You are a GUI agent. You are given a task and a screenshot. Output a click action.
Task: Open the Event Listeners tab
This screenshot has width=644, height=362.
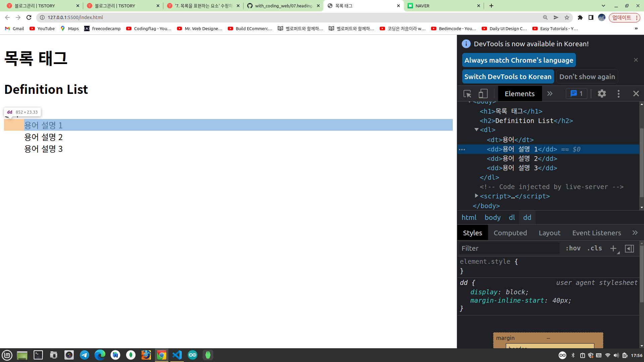click(x=596, y=233)
